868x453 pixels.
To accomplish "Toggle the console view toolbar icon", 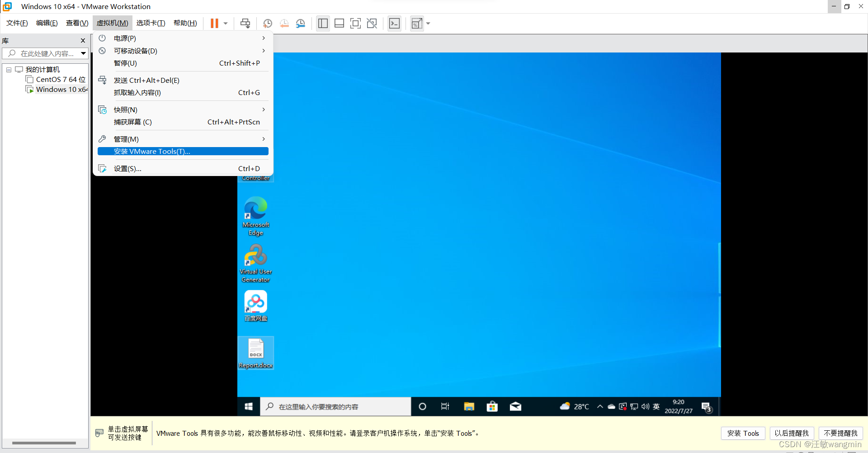I will click(395, 24).
